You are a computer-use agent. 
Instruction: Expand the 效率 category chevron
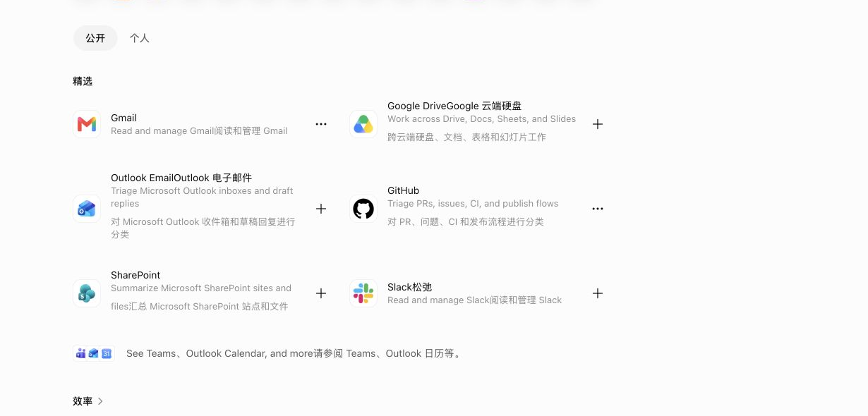tap(100, 401)
